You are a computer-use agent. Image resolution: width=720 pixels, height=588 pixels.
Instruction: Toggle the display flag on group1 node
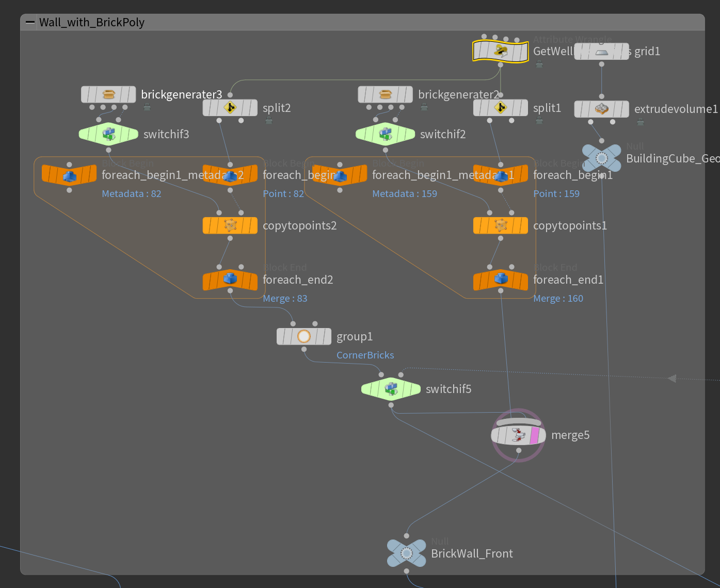pyautogui.click(x=327, y=337)
